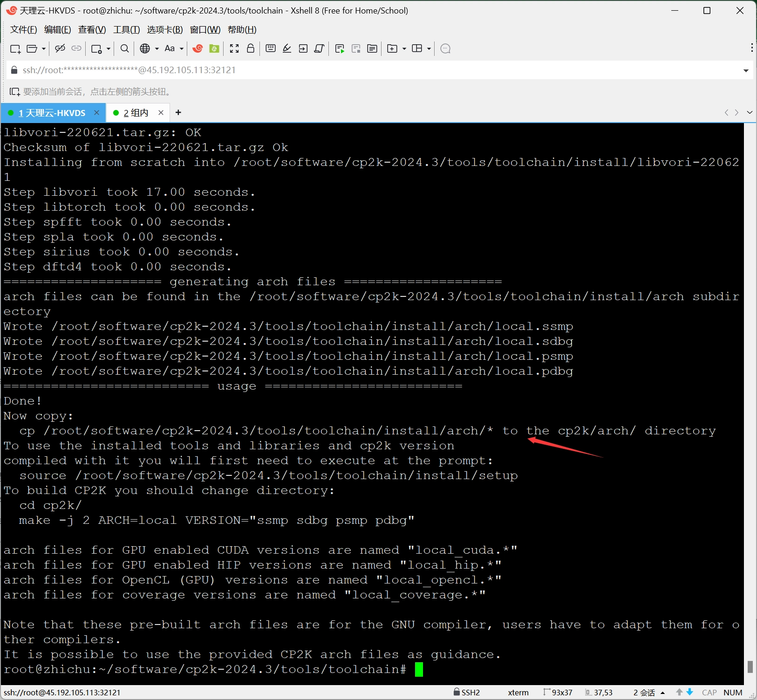Screen dimensions: 757x700
Task: Open the 帮助(H) menu
Action: [242, 29]
